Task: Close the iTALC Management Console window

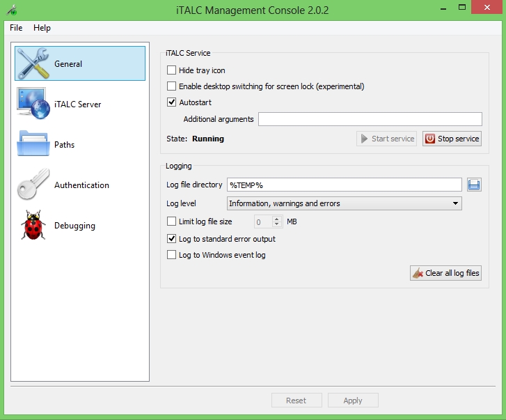Action: coord(487,7)
